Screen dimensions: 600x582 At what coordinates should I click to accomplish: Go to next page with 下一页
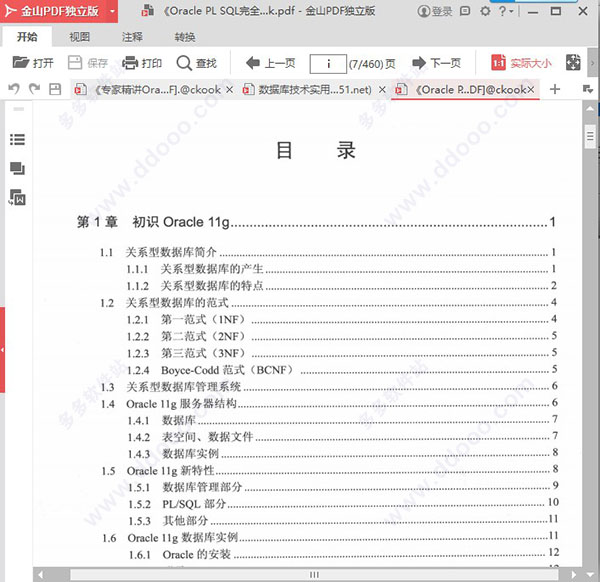point(437,63)
